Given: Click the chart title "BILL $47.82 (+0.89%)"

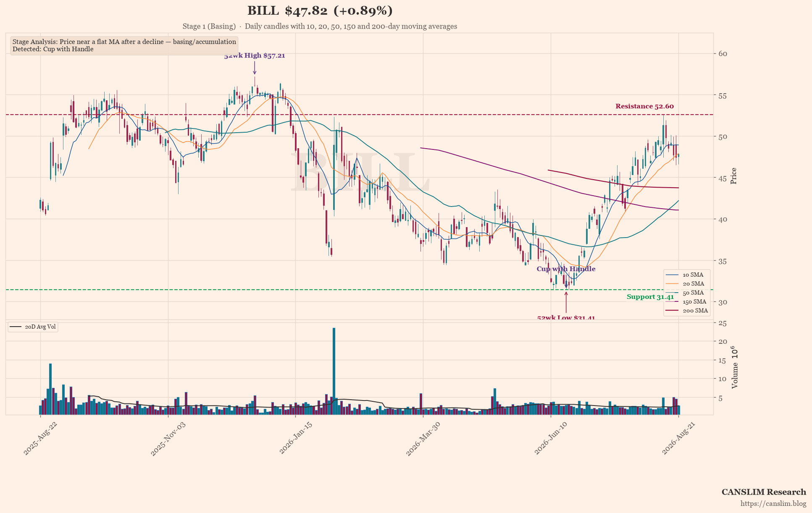Looking at the screenshot, I should click(x=320, y=11).
